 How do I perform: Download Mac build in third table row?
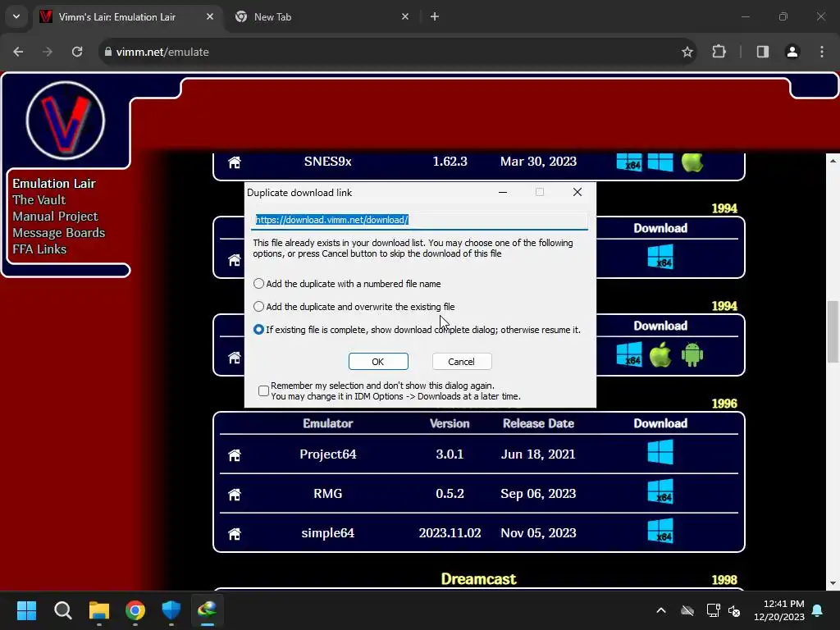[660, 354]
